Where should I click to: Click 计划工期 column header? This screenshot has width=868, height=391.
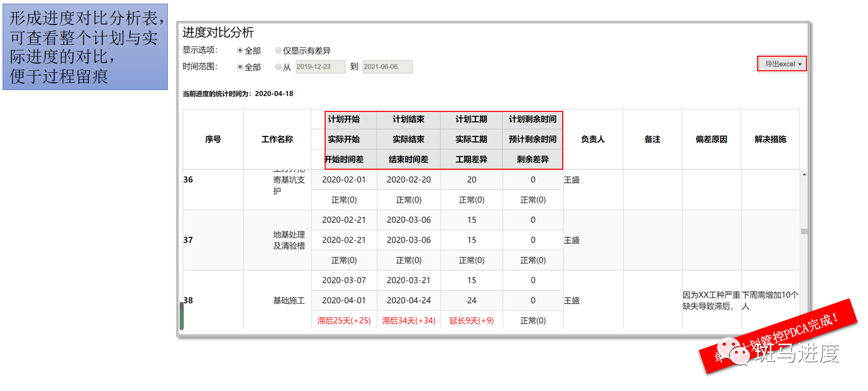tap(472, 119)
